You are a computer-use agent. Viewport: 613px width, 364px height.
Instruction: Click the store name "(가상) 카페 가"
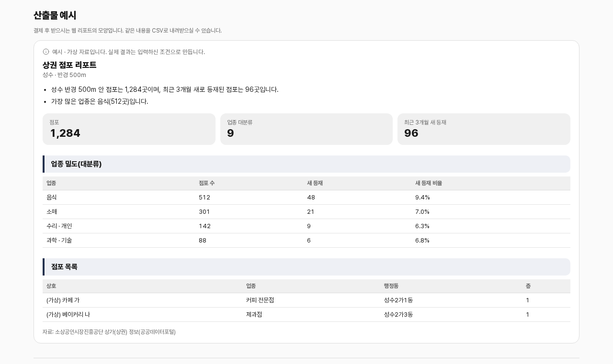pos(63,300)
